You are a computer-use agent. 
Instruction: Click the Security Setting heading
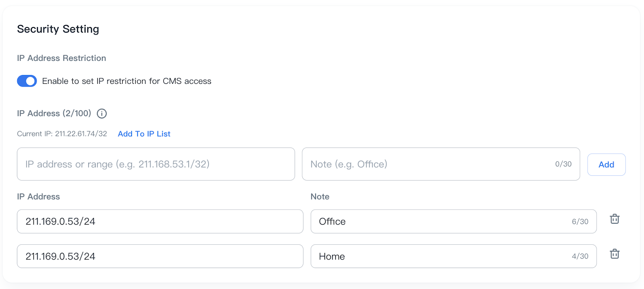[x=58, y=29]
